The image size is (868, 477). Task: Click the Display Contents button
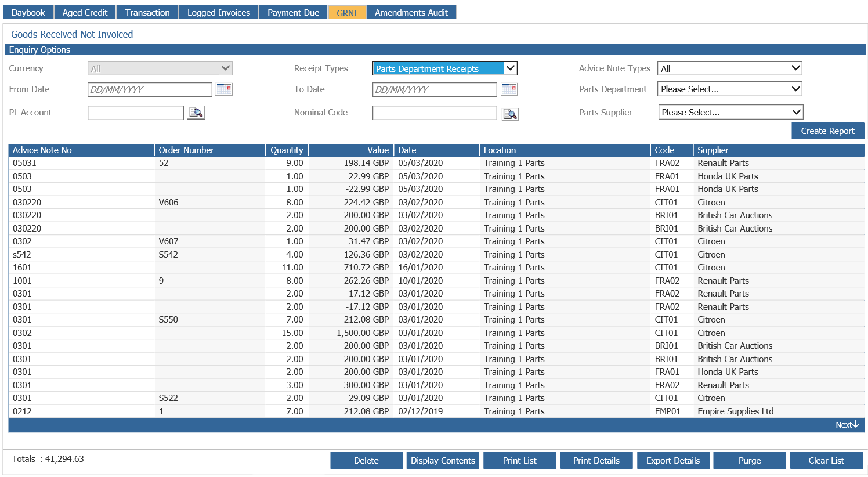pos(443,461)
